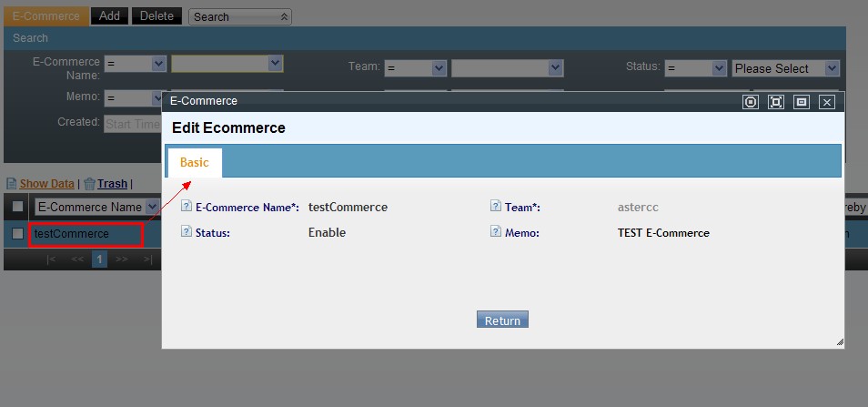
Task: Toggle the select-all checkbox in table header
Action: [17, 207]
